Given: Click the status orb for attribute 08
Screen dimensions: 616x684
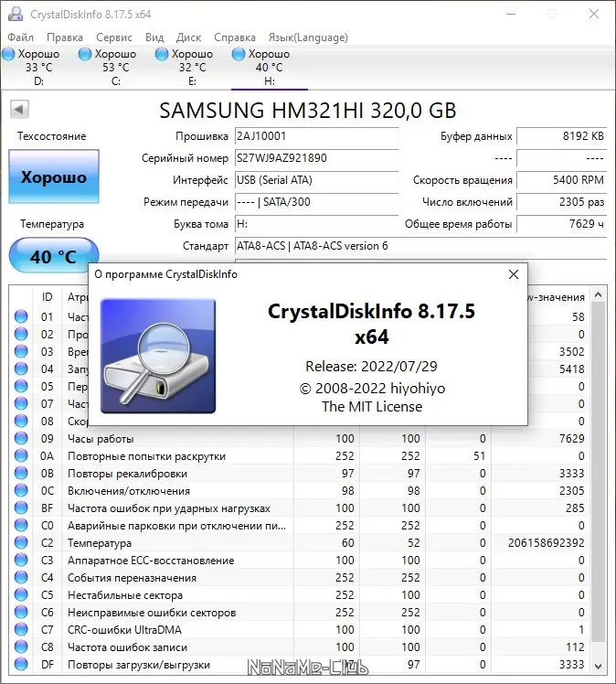Looking at the screenshot, I should point(21,421).
